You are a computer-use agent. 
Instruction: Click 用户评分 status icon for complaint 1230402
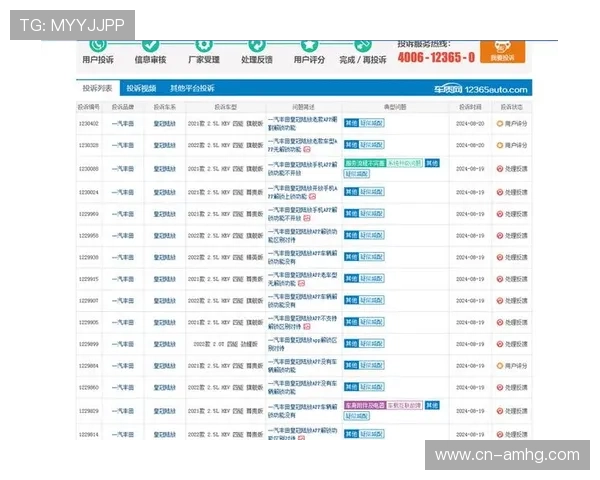click(499, 124)
